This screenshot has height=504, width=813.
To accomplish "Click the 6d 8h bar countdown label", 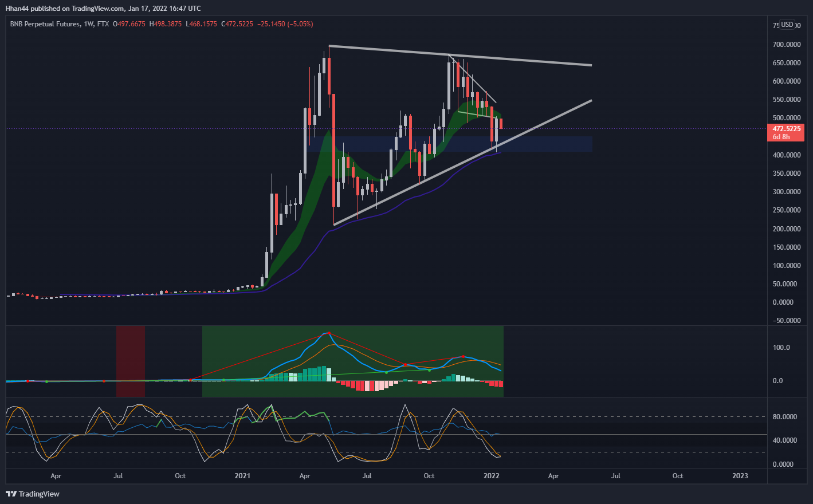I will (781, 137).
